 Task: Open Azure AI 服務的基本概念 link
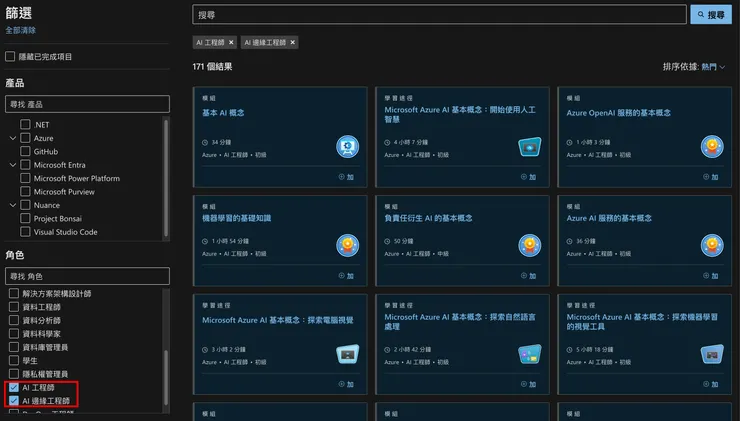609,218
